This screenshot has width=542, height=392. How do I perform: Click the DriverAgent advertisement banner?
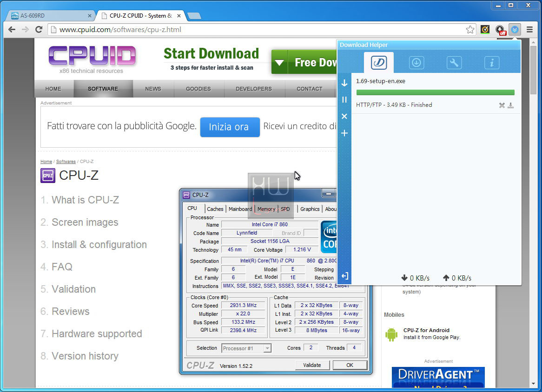438,377
